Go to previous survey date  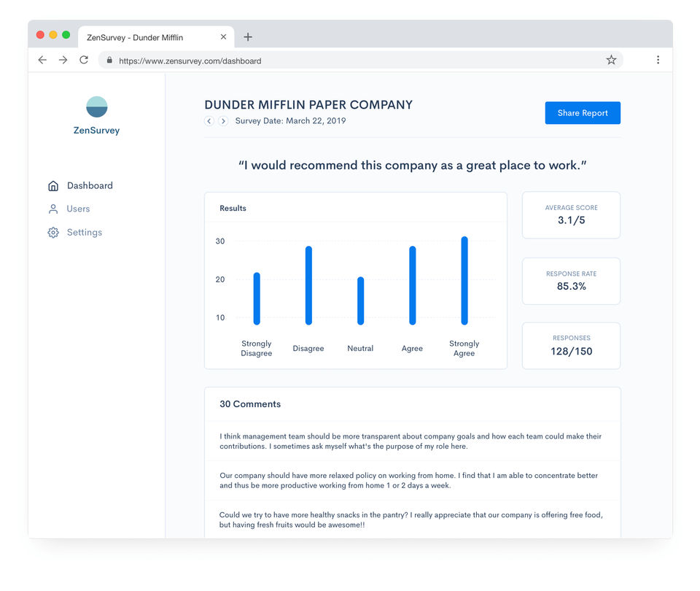click(209, 121)
